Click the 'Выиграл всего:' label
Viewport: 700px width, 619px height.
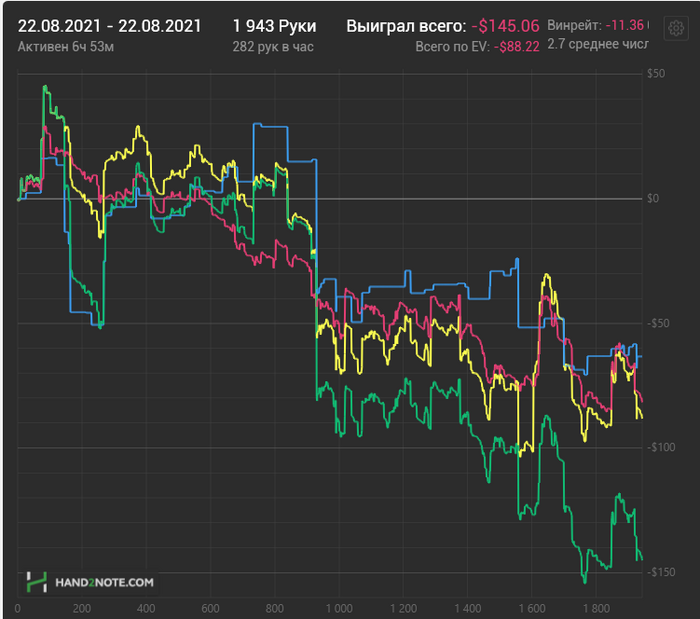tap(406, 26)
